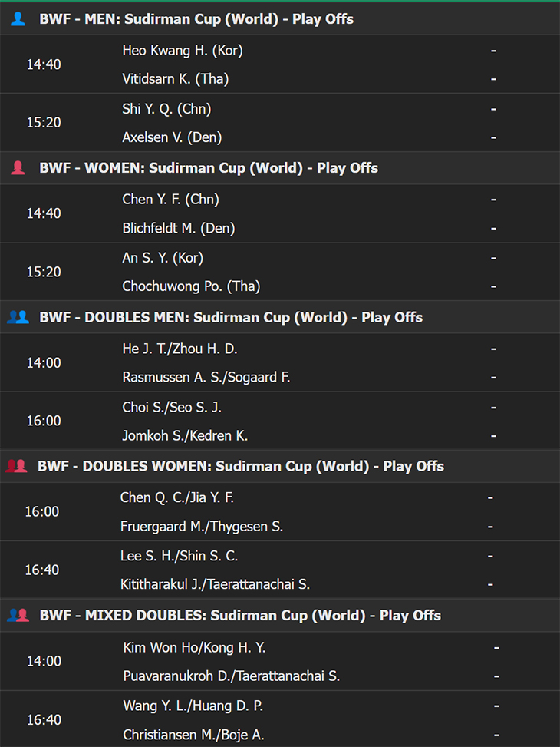Select the Fruergaard M./Thygesen S. pair
Screen dimensions: 560x747
(x=202, y=527)
